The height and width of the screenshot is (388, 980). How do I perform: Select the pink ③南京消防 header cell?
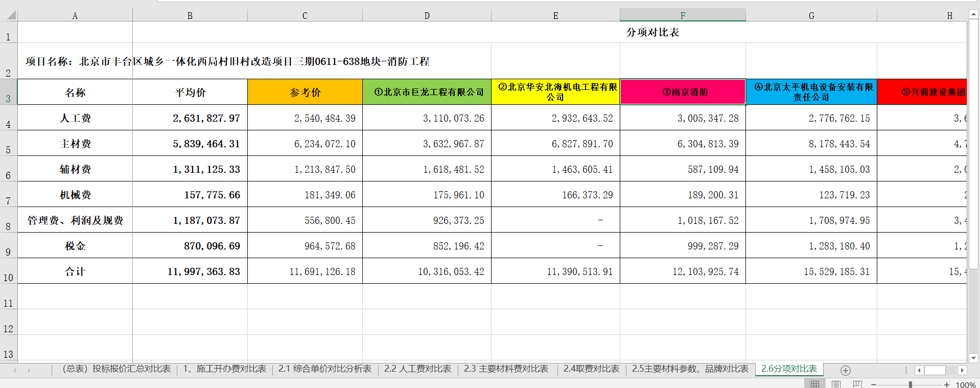[683, 92]
